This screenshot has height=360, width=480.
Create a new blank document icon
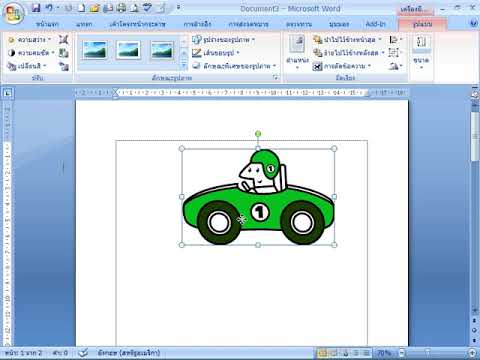(81, 8)
